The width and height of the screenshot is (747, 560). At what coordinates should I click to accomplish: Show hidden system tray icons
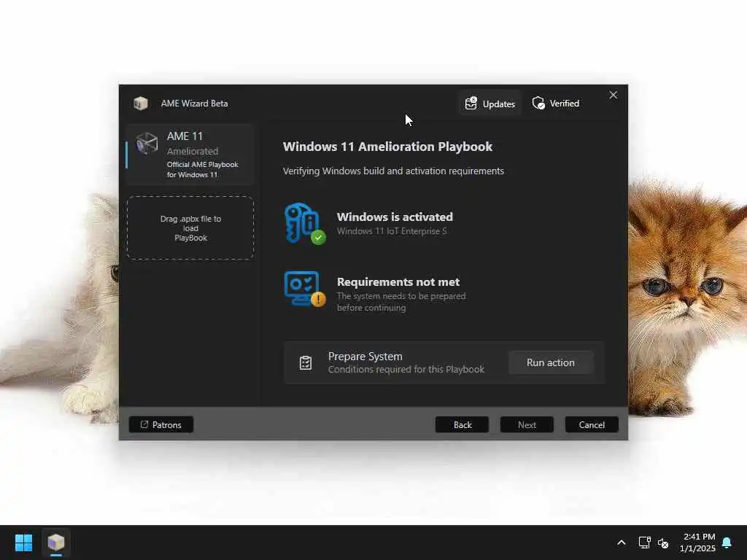(x=622, y=542)
